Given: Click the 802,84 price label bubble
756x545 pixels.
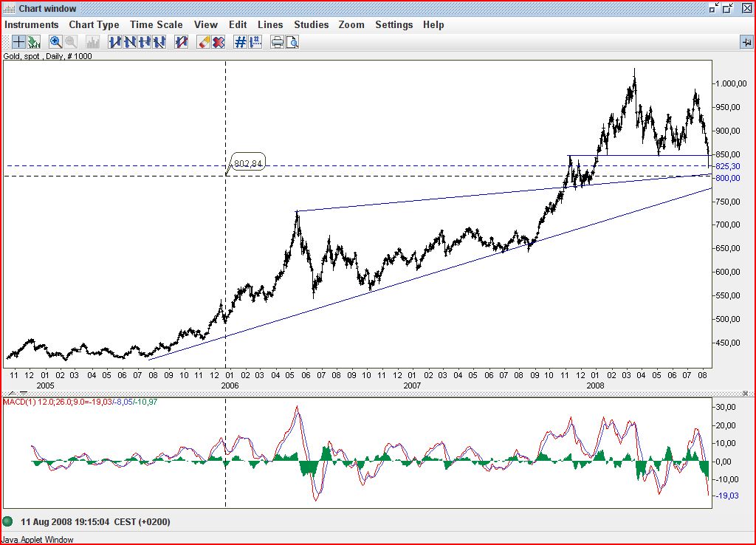Looking at the screenshot, I should (248, 163).
